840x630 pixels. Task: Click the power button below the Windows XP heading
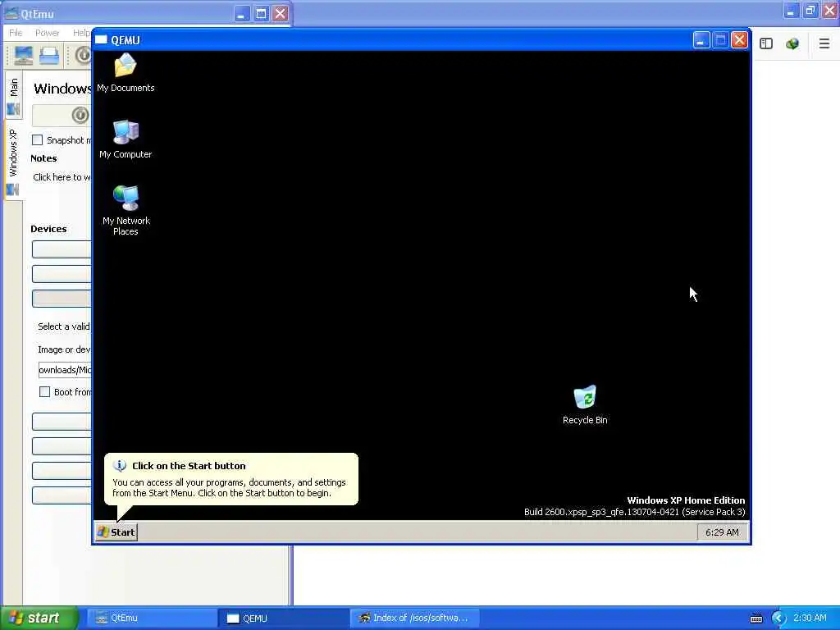62,115
